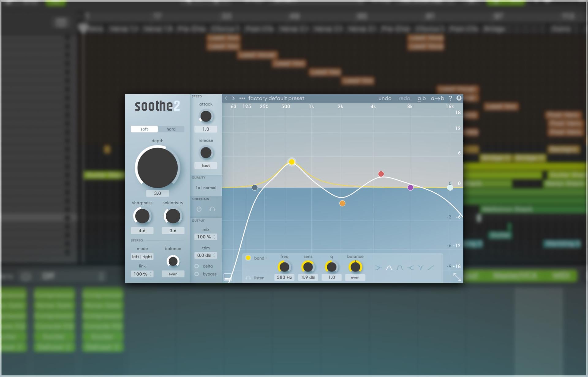The height and width of the screenshot is (377, 588).
Task: Select the tilt shelf band shape icon
Action: (x=431, y=268)
